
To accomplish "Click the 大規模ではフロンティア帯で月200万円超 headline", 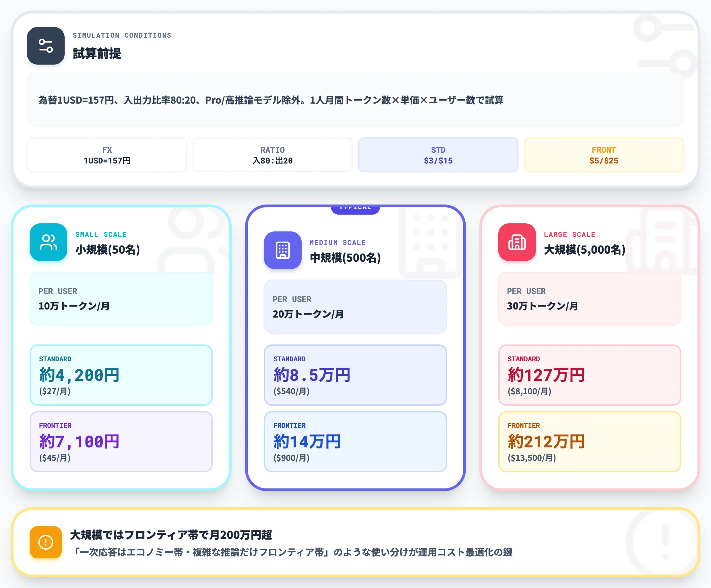I will coord(171,535).
